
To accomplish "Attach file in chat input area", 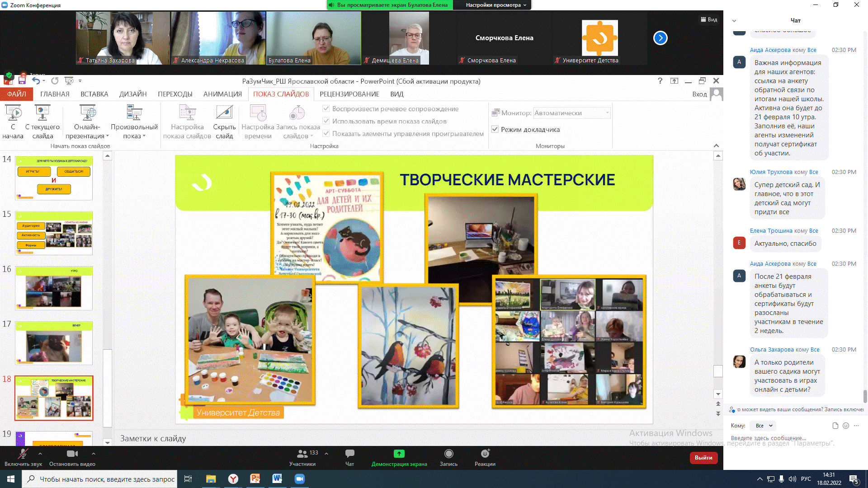I will 835,426.
